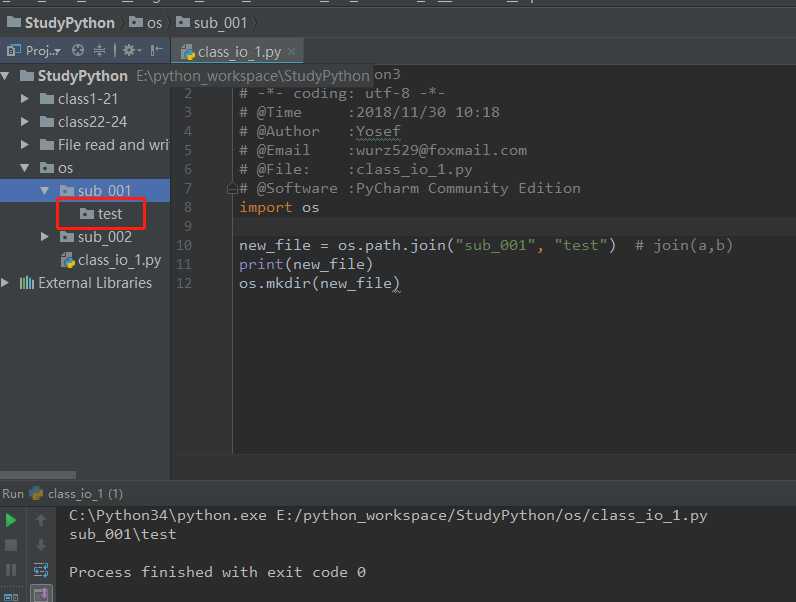
Task: Click the class_io_1.py tree file icon
Action: pos(68,260)
